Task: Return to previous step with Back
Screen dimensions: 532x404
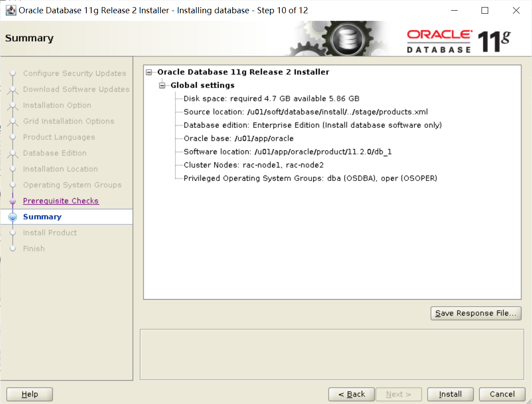Action: pyautogui.click(x=351, y=394)
